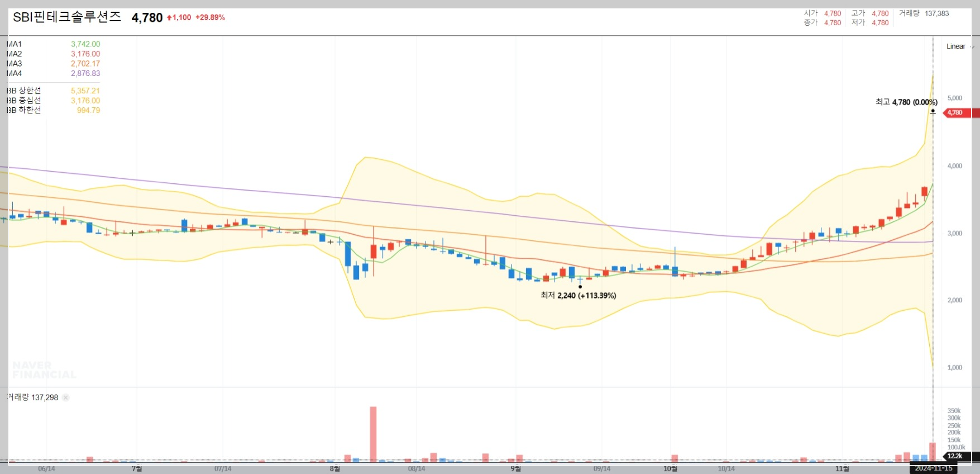Click the 7월 date axis label
The height and width of the screenshot is (474, 980).
[137, 468]
